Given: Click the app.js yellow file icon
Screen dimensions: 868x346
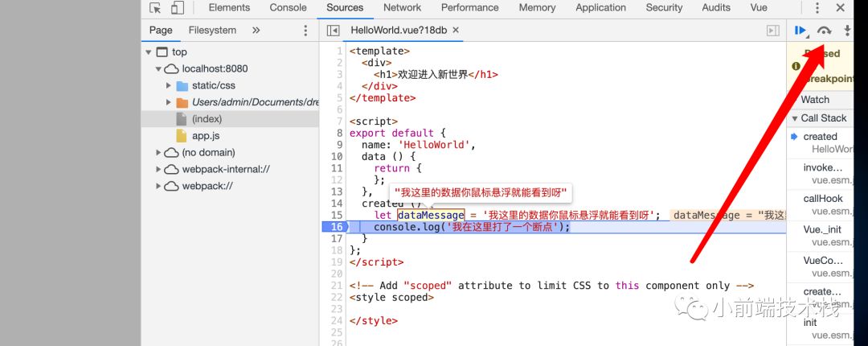Looking at the screenshot, I should (x=182, y=135).
